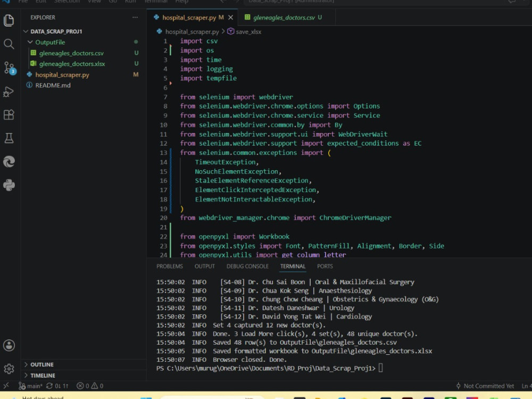Screen dimensions: 532x399
Task: Open README.md in explorer
Action: (53, 85)
